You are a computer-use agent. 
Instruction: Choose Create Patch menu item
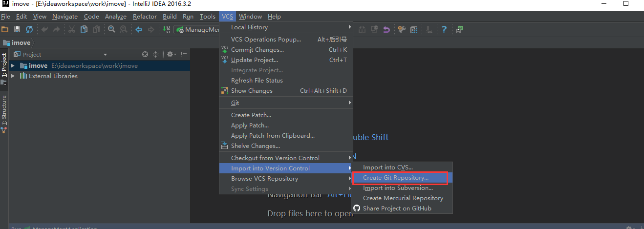286,115
